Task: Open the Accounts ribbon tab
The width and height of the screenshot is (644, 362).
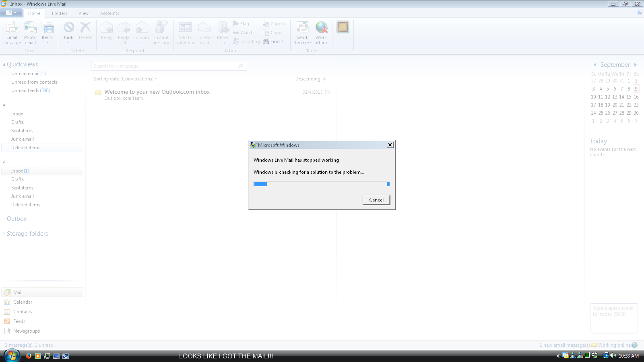Action: tap(109, 13)
